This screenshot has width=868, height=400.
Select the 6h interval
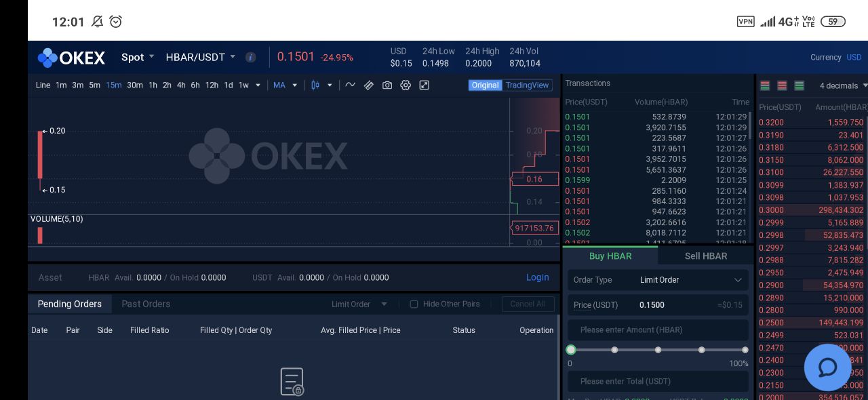click(x=195, y=85)
